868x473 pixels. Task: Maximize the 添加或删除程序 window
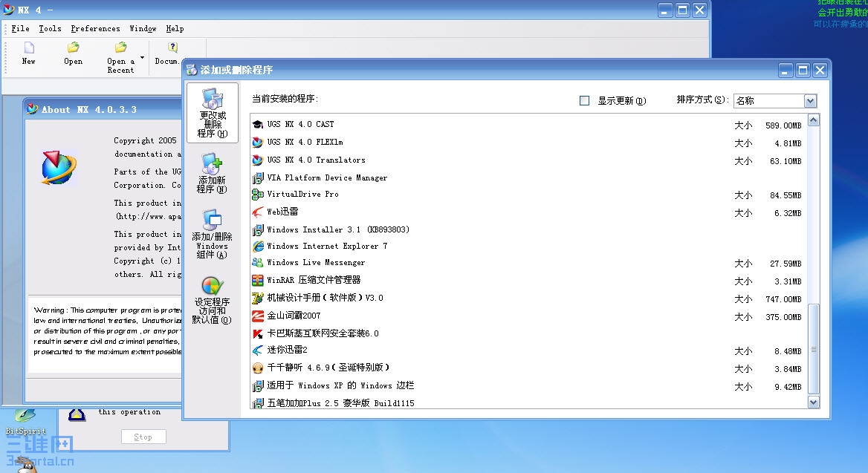coord(803,71)
